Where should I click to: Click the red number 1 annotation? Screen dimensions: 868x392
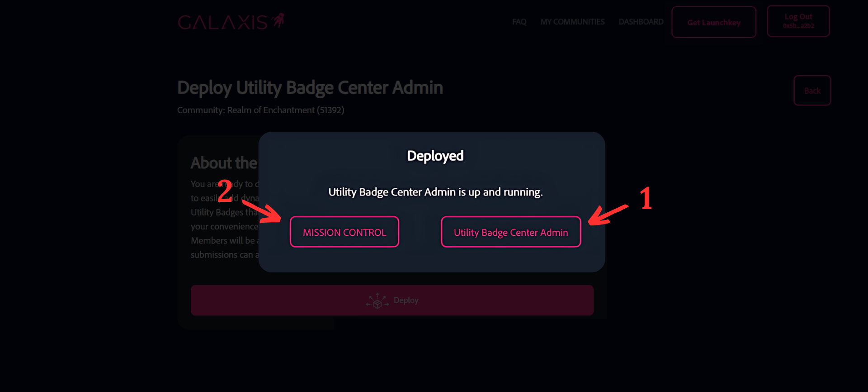[646, 199]
